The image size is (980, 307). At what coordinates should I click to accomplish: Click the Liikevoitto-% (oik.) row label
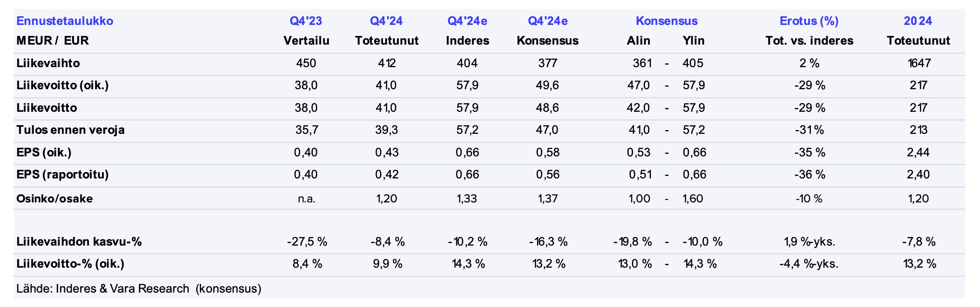70,264
